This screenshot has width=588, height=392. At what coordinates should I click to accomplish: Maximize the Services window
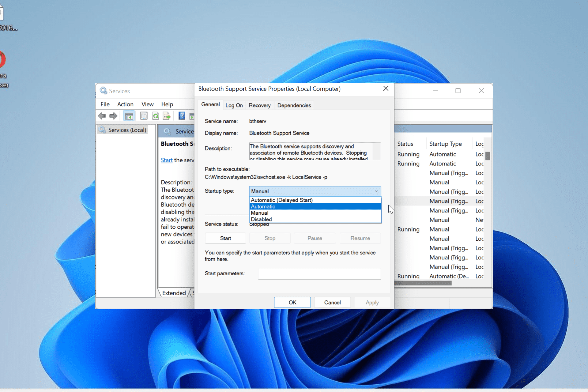(458, 91)
